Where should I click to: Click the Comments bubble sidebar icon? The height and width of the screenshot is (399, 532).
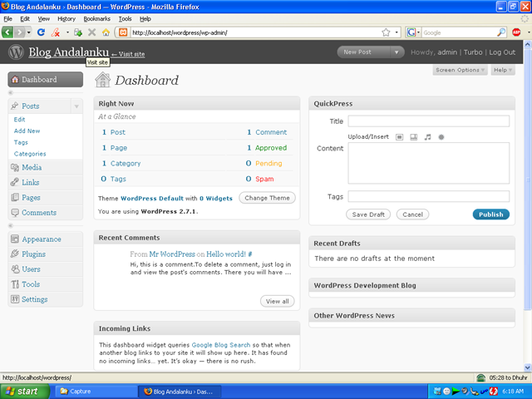15,213
